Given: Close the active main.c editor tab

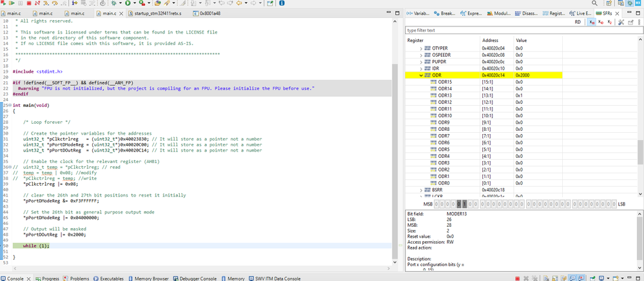Looking at the screenshot, I should [x=122, y=13].
